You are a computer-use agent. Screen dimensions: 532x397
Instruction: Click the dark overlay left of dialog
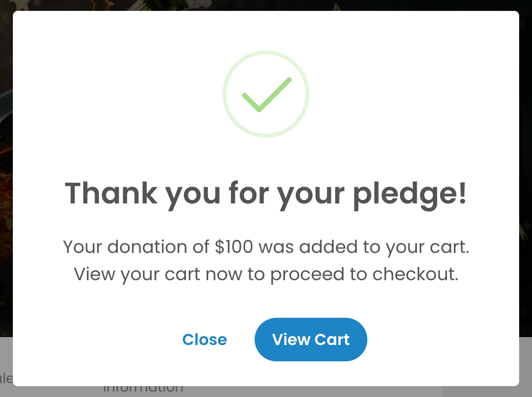tap(6, 170)
